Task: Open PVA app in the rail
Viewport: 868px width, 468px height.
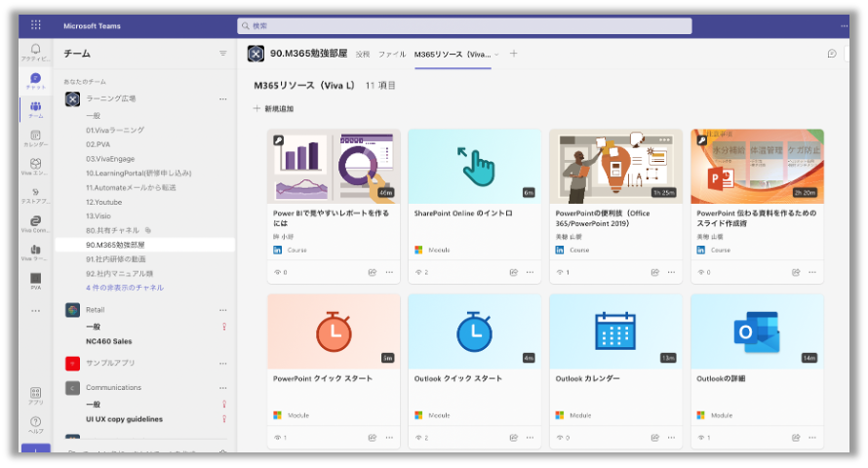Action: pos(35,281)
